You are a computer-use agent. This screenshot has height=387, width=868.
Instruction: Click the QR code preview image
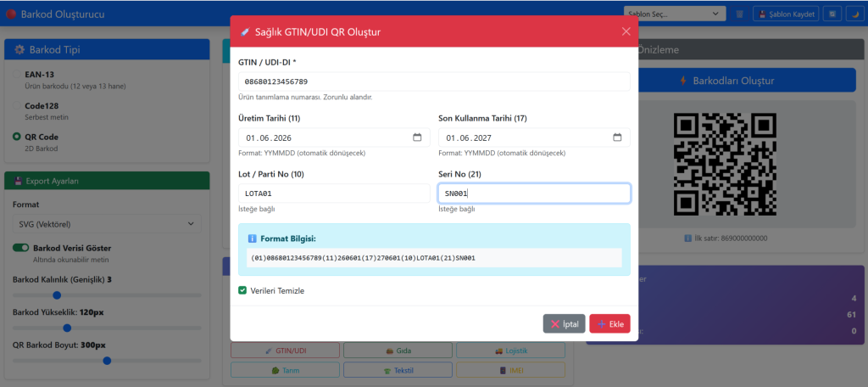click(725, 164)
